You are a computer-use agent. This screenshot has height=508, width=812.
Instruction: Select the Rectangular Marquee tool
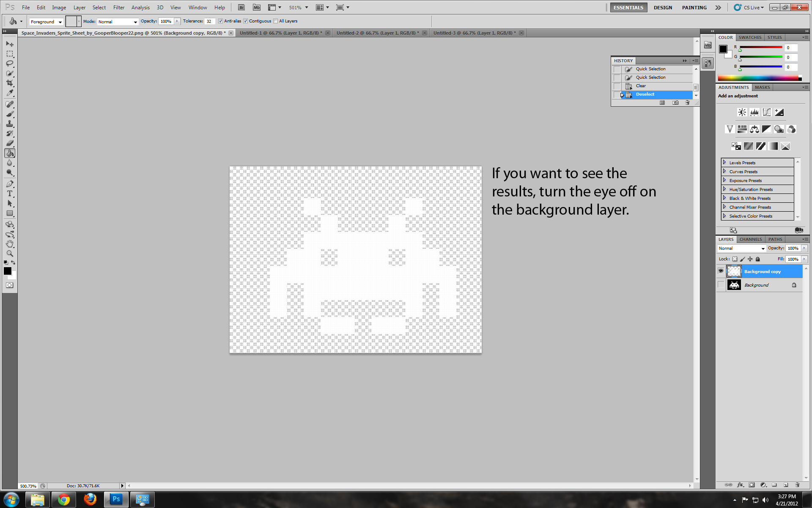coord(10,54)
